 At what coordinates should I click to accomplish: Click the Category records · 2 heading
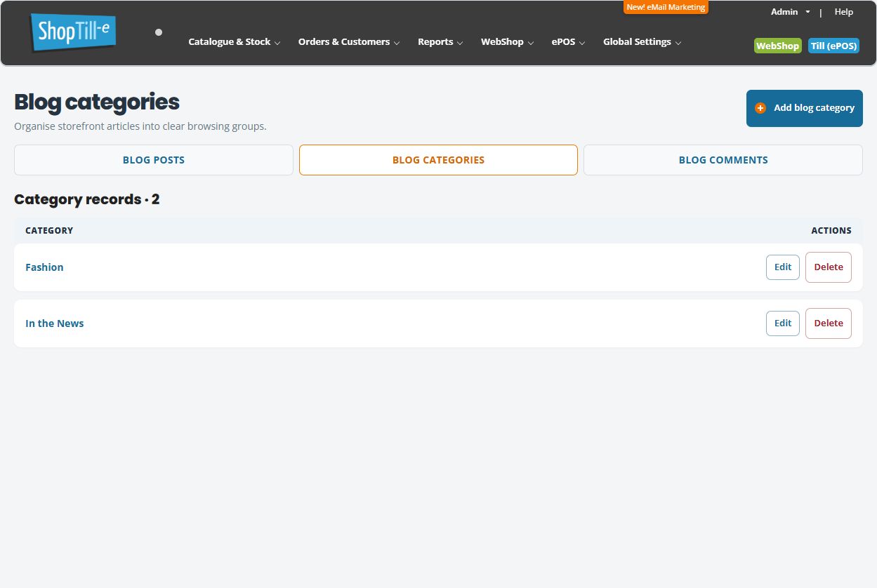coord(87,199)
